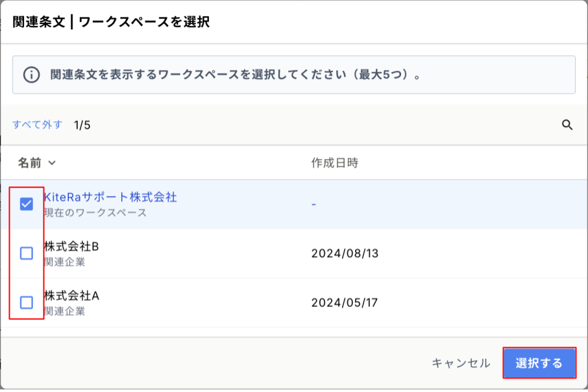Image resolution: width=588 pixels, height=392 pixels.
Task: Click the 株式会社A row name
Action: [71, 295]
